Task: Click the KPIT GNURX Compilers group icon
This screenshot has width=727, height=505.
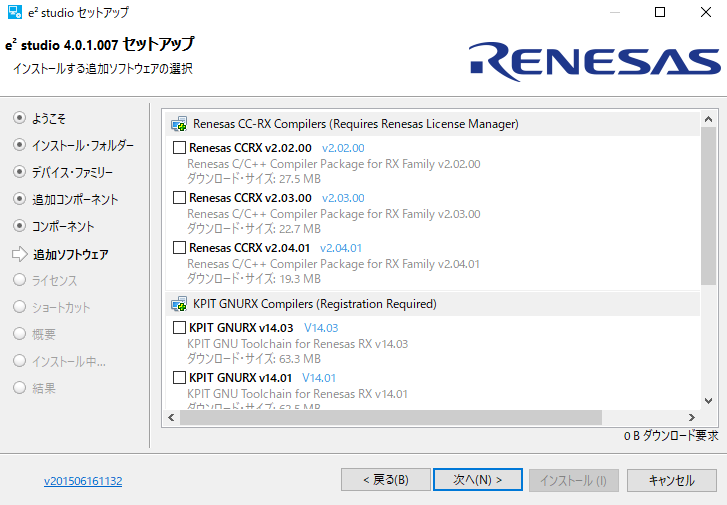Action: point(179,304)
